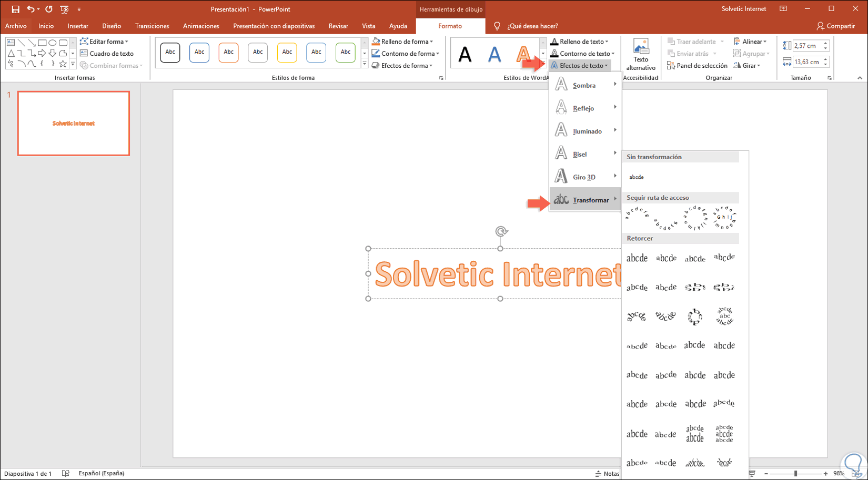Click the Compartir button
868x480 pixels.
click(x=836, y=26)
